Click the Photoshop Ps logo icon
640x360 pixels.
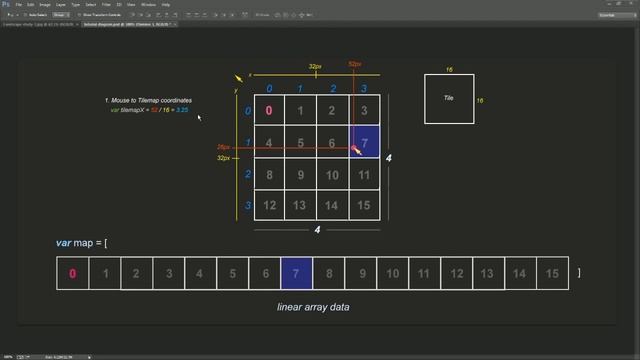coord(5,4)
